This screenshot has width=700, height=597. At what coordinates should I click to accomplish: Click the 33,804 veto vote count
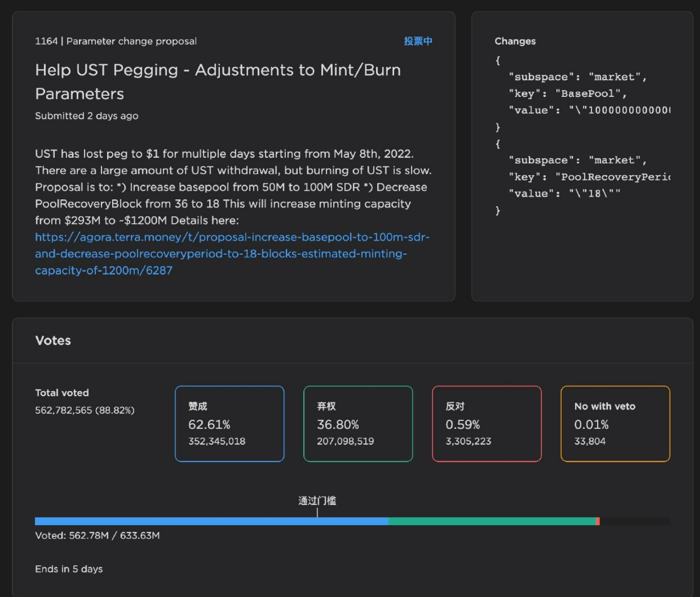pos(590,441)
